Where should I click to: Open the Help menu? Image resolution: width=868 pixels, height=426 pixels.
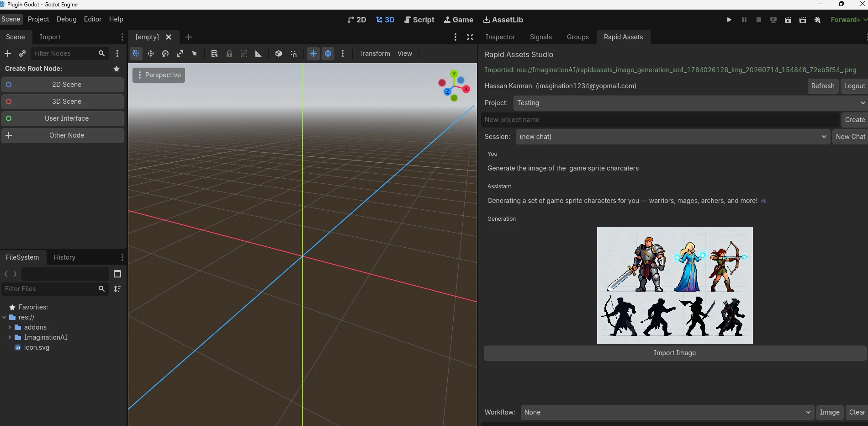pyautogui.click(x=116, y=19)
